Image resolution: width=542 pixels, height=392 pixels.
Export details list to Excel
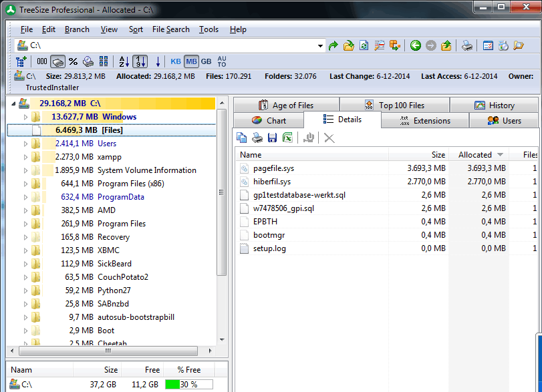287,138
